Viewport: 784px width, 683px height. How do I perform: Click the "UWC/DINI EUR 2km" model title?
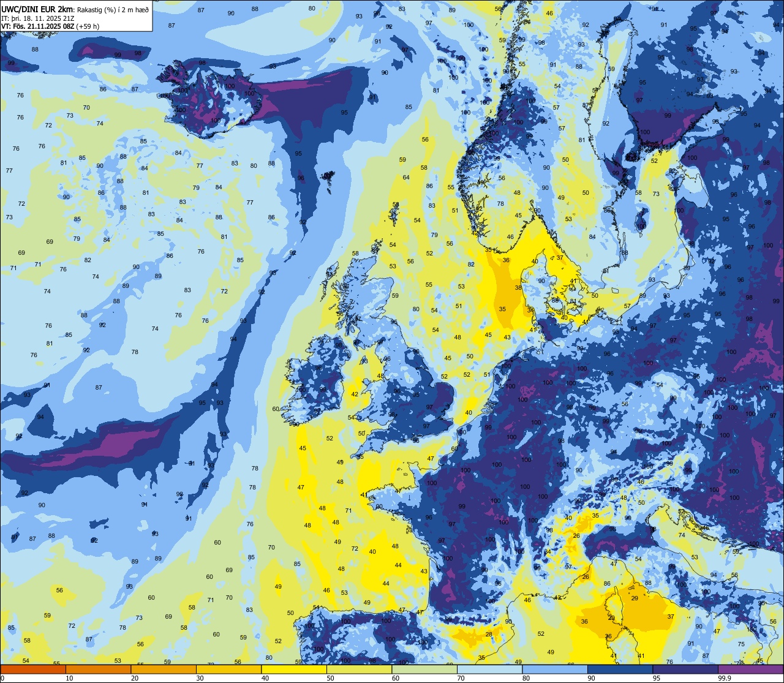(37, 9)
